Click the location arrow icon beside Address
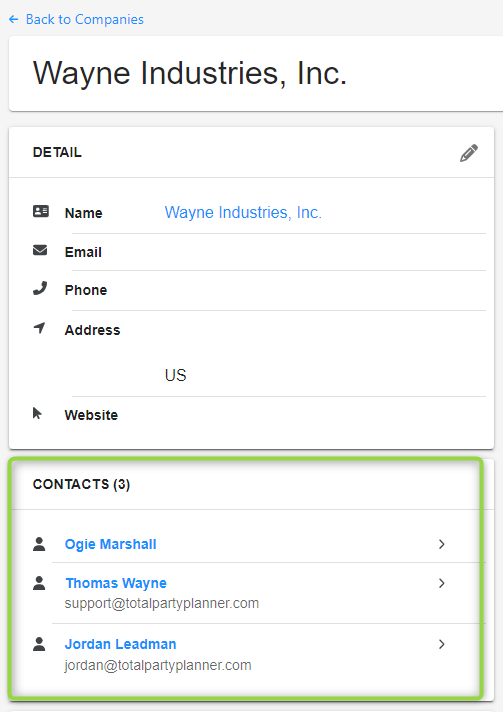This screenshot has height=712, width=503. click(x=40, y=327)
